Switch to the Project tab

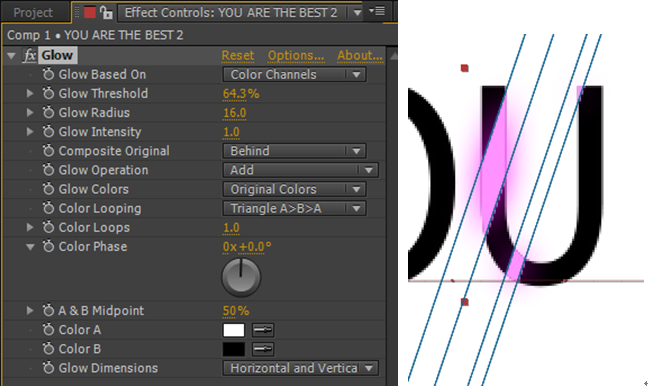(x=33, y=12)
